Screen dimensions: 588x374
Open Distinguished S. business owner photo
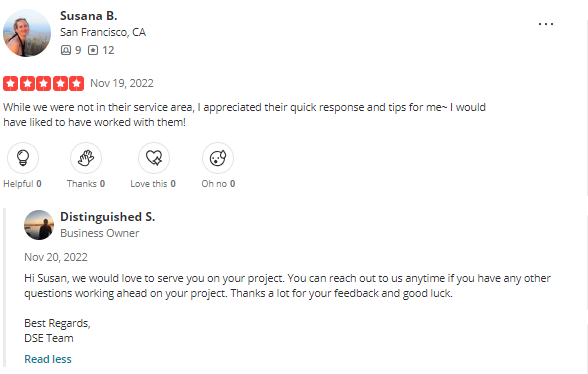(x=39, y=225)
